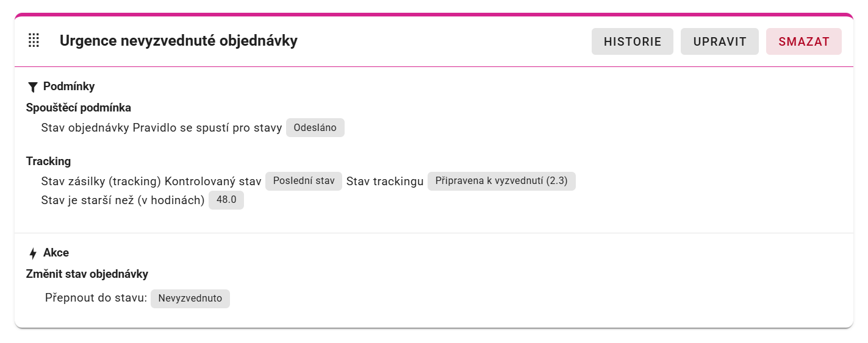Click the Stav trackingu label
Screen dimensions: 868x343
(384, 182)
